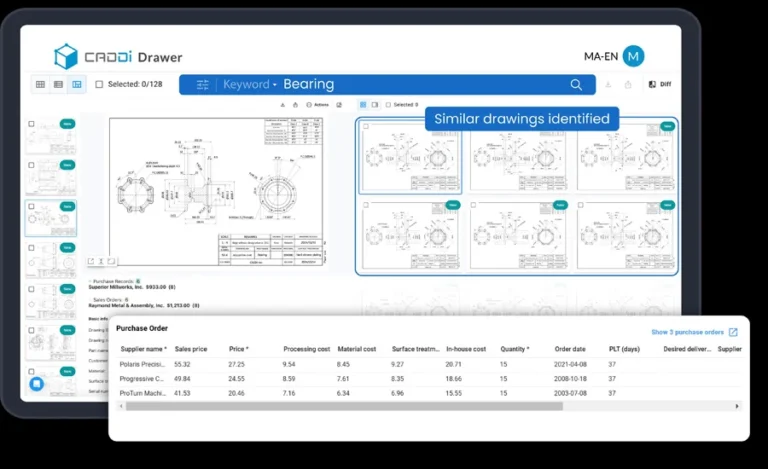This screenshot has height=469, width=768.
Task: Open the Keyword search type dropdown
Action: tap(250, 84)
